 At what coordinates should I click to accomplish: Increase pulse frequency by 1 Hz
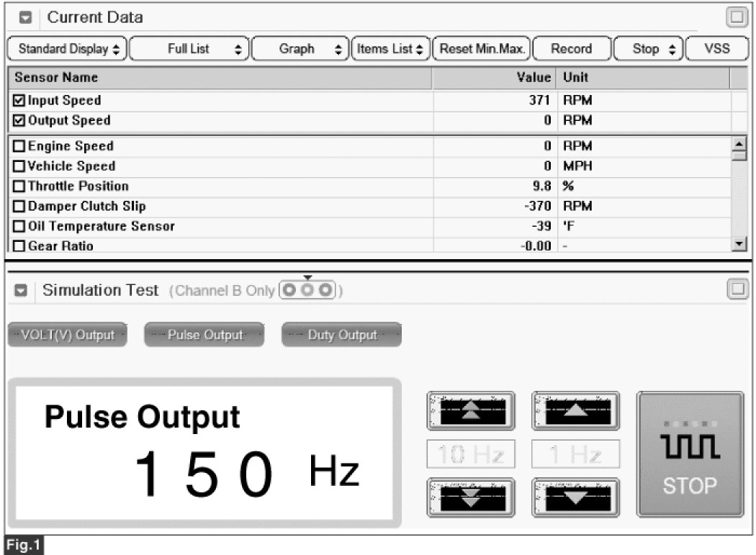pos(575,411)
